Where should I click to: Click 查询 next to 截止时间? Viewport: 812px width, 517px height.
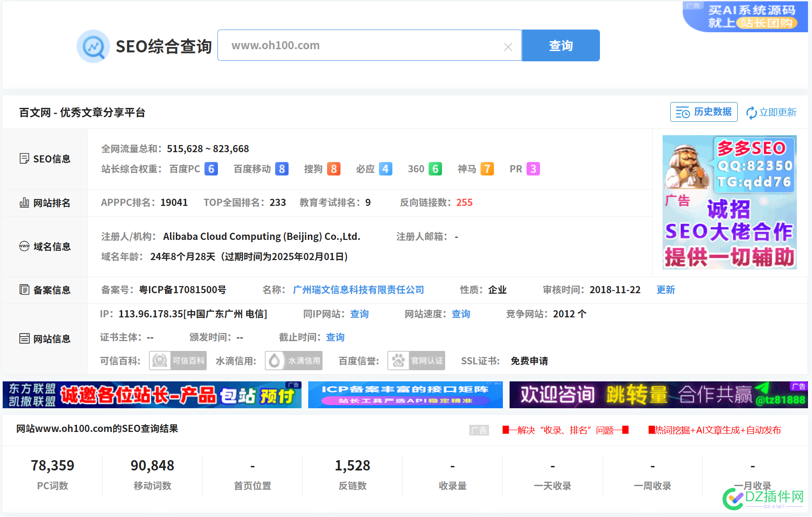pyautogui.click(x=335, y=337)
